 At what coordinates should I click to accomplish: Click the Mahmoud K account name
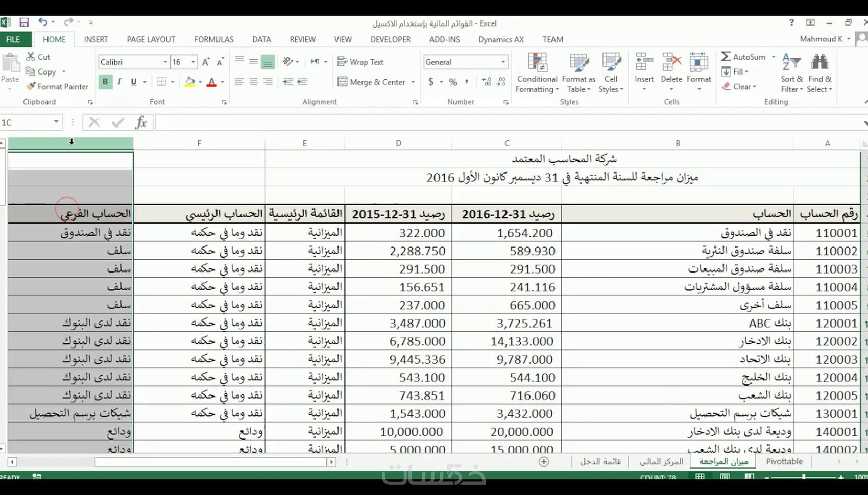point(821,39)
